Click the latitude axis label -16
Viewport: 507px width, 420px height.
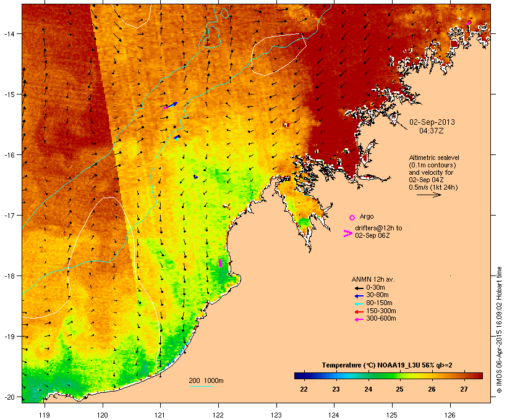tap(9, 155)
